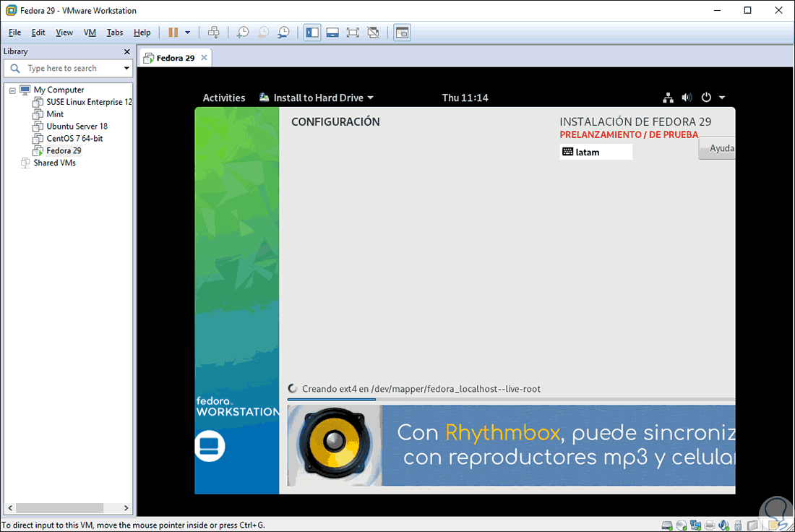Open the Install to Hard Drive menu
Screen dimensions: 795x532
(318, 97)
